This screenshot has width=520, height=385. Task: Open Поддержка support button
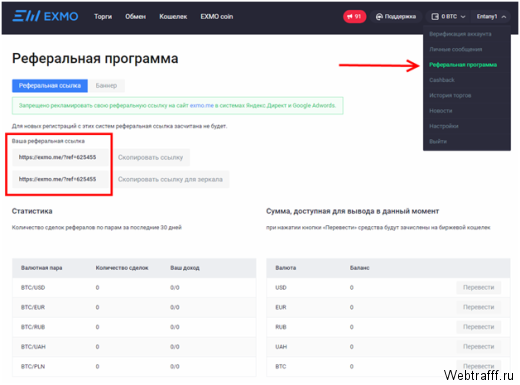point(396,16)
